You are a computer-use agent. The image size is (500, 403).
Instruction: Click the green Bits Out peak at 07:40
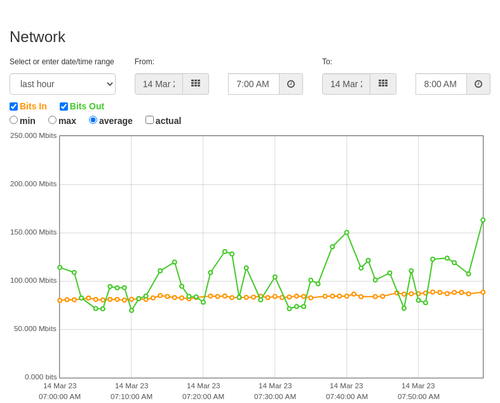click(347, 232)
